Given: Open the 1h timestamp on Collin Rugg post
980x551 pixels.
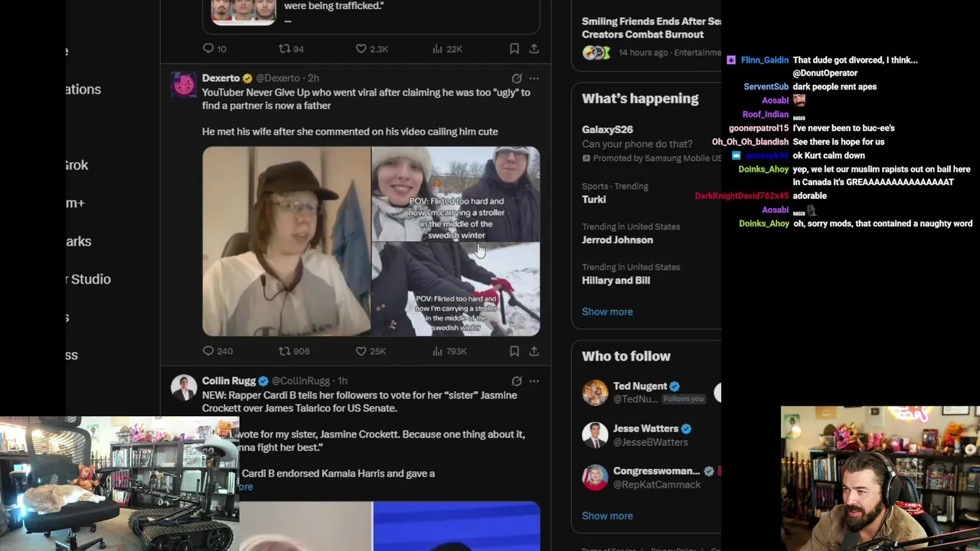Looking at the screenshot, I should click(342, 381).
